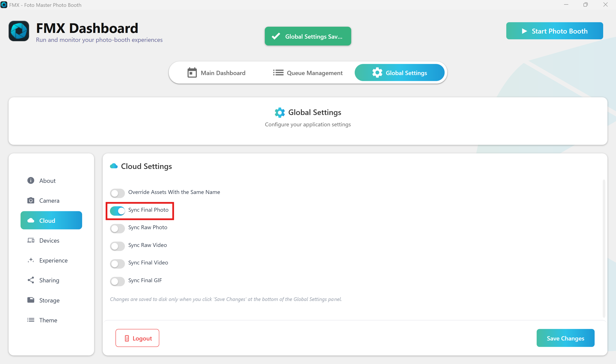
Task: Switch to the Queue Management tab
Action: [x=308, y=73]
